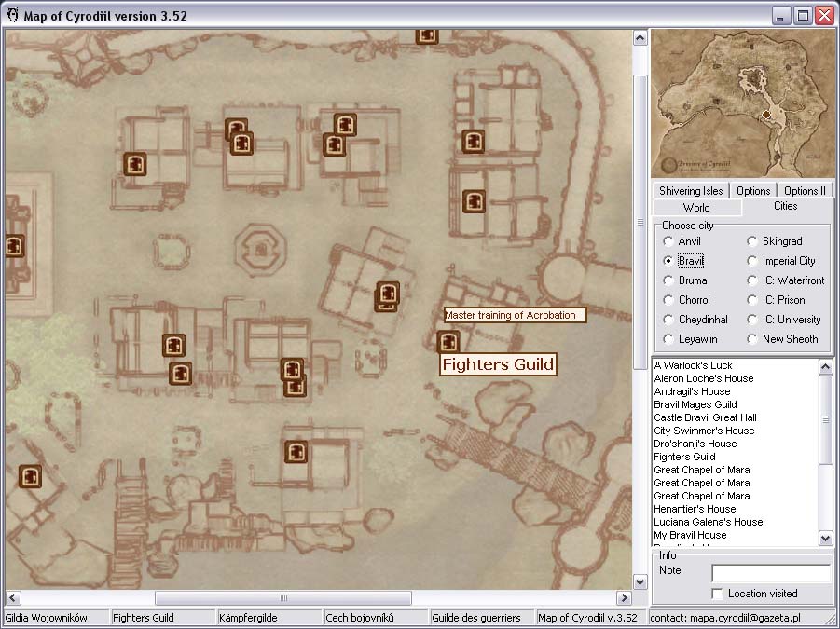The width and height of the screenshot is (840, 629).
Task: Click door marker midway down map's left edge
Action: pos(15,246)
